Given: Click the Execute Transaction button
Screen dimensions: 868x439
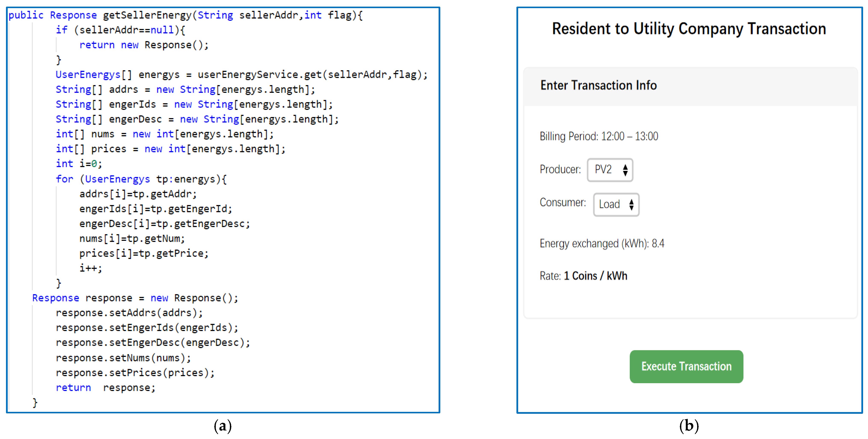Looking at the screenshot, I should 686,366.
